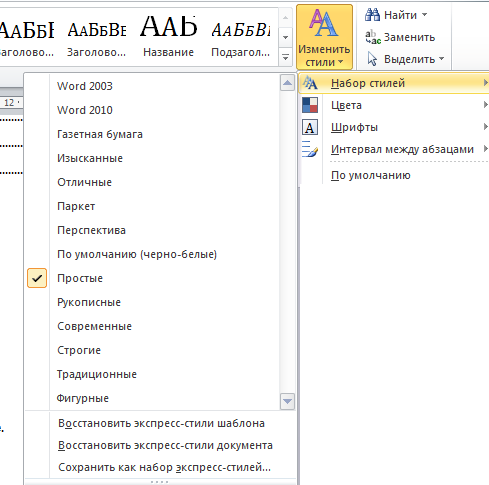The width and height of the screenshot is (489, 485).
Task: Click Восстановить экспресс-стили документа
Action: 165,445
